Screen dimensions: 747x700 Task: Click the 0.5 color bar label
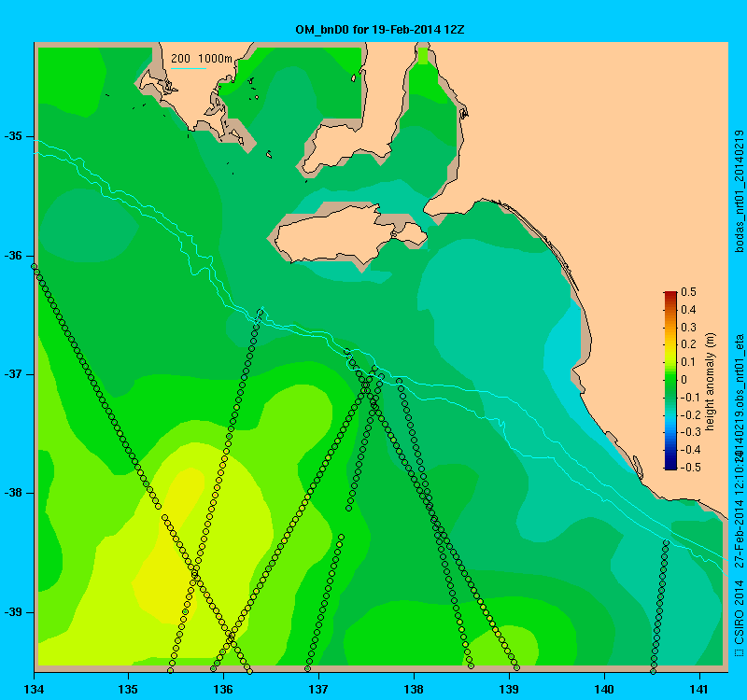pos(688,292)
